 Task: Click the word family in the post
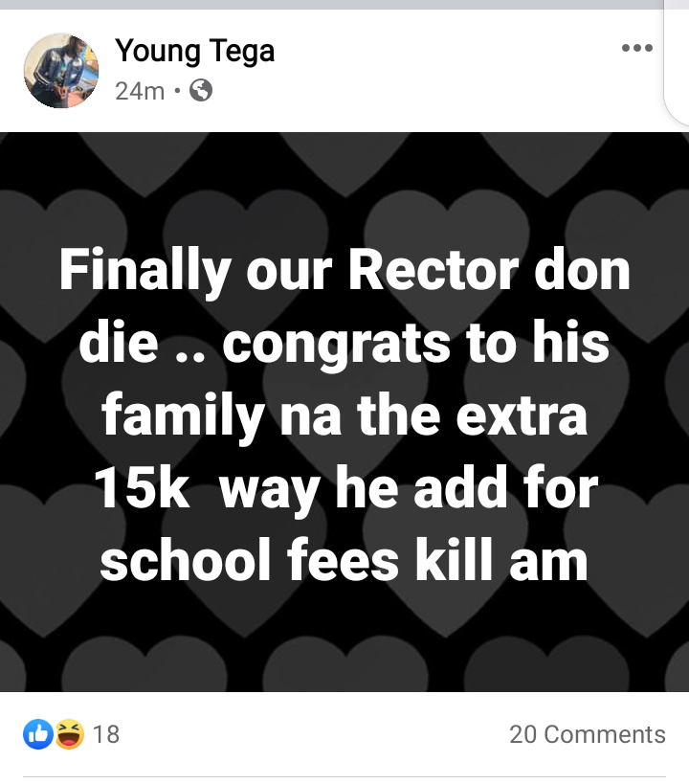click(180, 416)
